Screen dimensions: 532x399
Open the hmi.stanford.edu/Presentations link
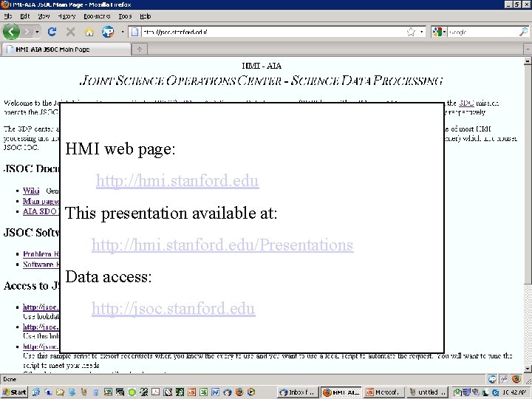click(x=222, y=245)
